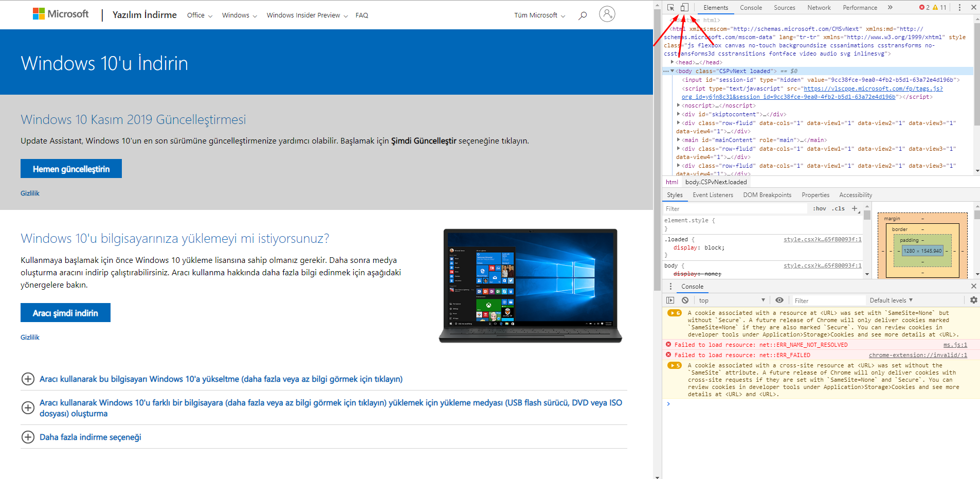This screenshot has width=980, height=479.
Task: Expand the <main id="mainContent"> node
Action: 679,139
